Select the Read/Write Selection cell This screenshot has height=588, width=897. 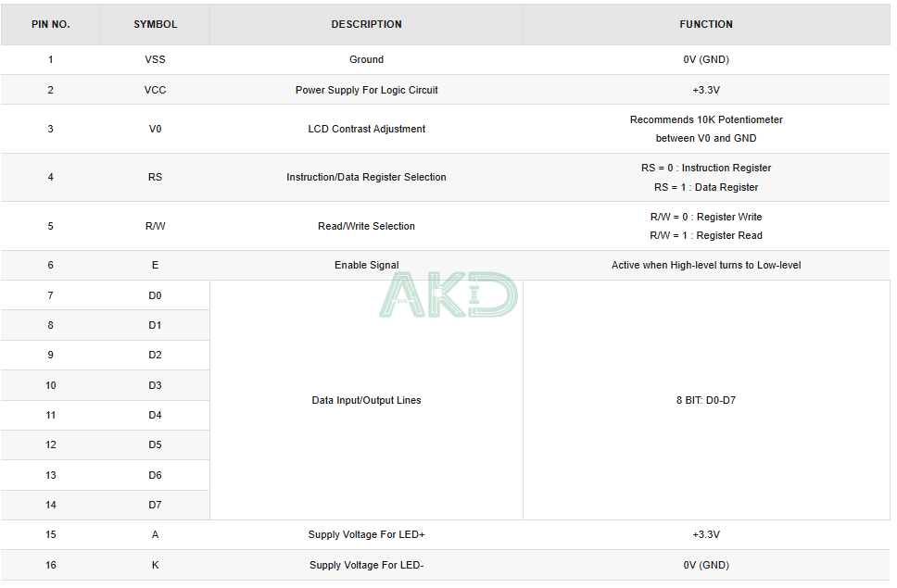[367, 226]
